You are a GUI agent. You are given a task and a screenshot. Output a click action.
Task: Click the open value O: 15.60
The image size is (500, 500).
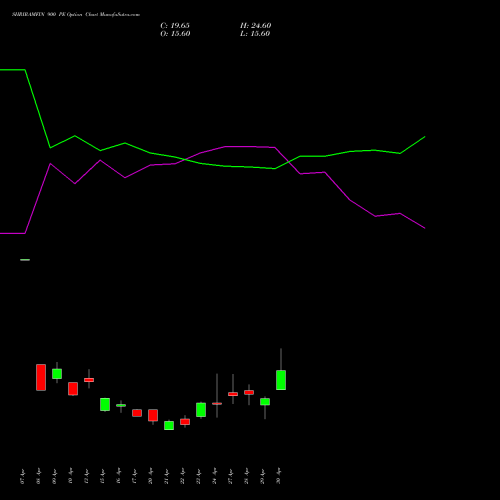pyautogui.click(x=175, y=34)
